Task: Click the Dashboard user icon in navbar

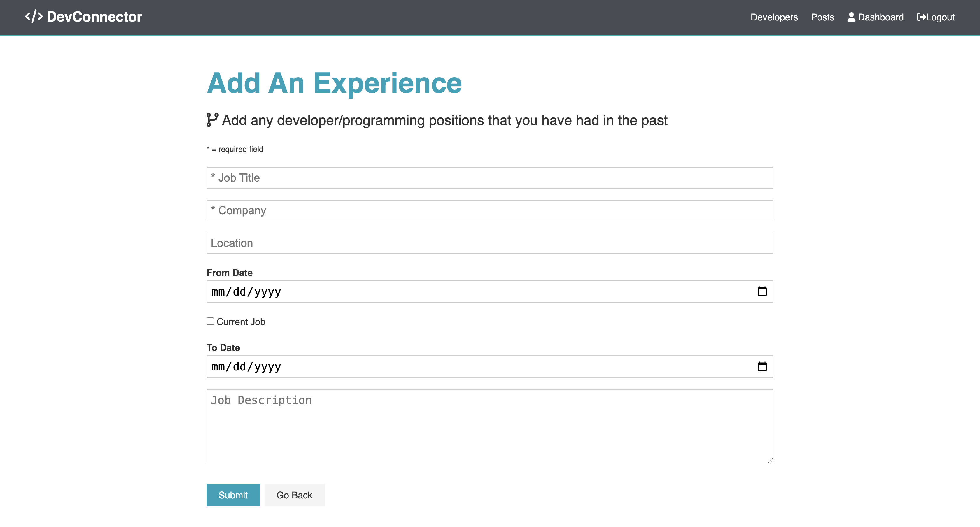Action: pos(851,17)
